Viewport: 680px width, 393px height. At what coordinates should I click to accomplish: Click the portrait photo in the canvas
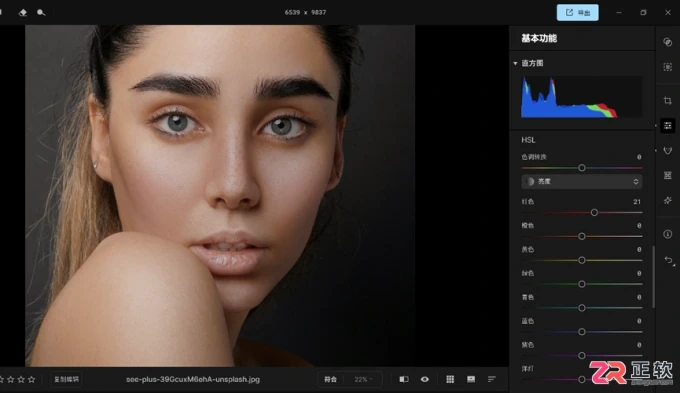[x=220, y=196]
